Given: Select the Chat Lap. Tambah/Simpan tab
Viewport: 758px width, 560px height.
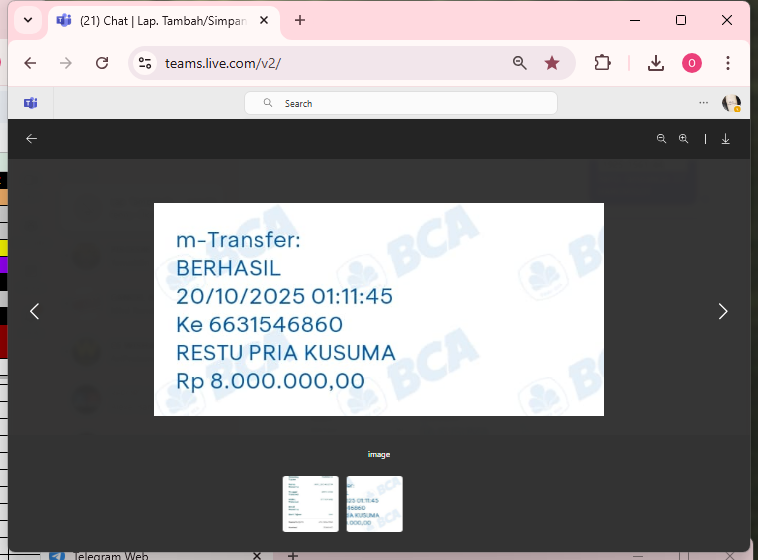Looking at the screenshot, I should (164, 21).
